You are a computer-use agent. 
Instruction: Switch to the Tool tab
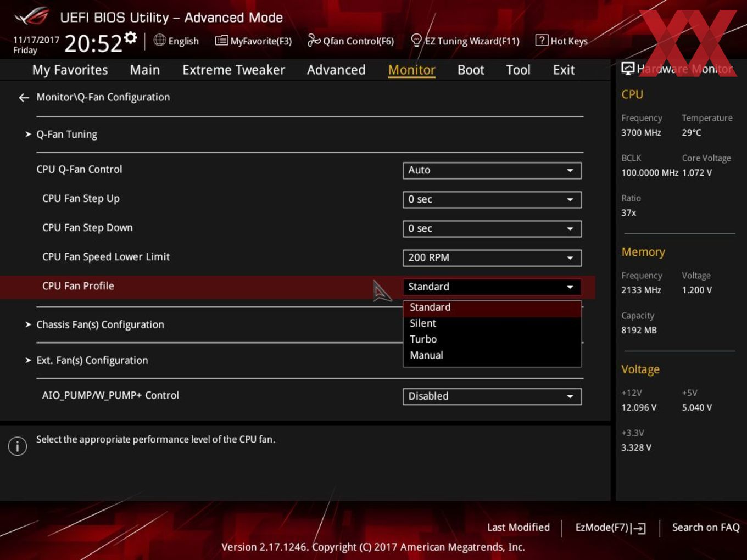click(x=518, y=70)
